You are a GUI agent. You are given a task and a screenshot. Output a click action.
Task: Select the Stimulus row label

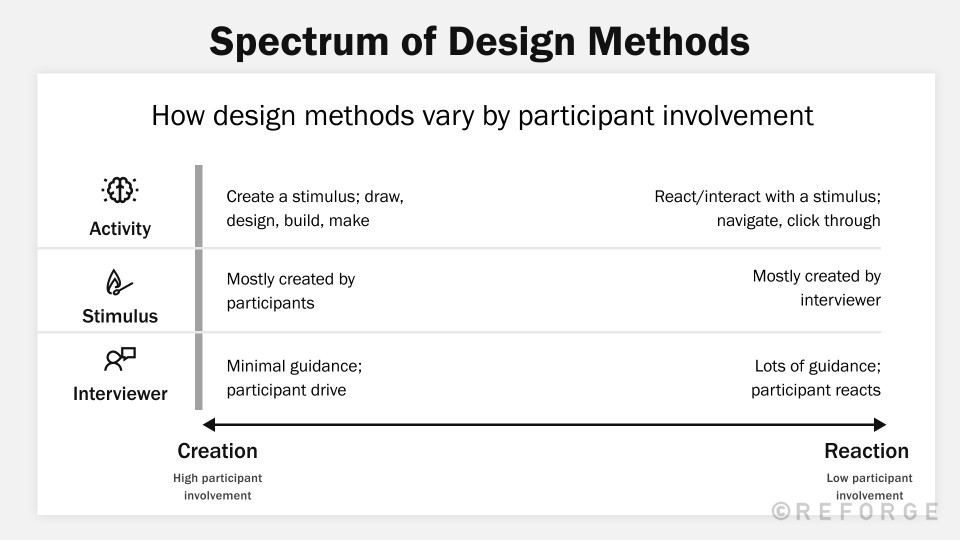coord(120,316)
